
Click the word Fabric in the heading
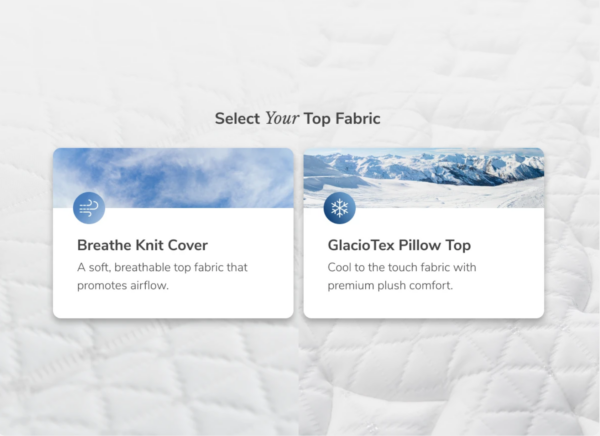pos(358,118)
